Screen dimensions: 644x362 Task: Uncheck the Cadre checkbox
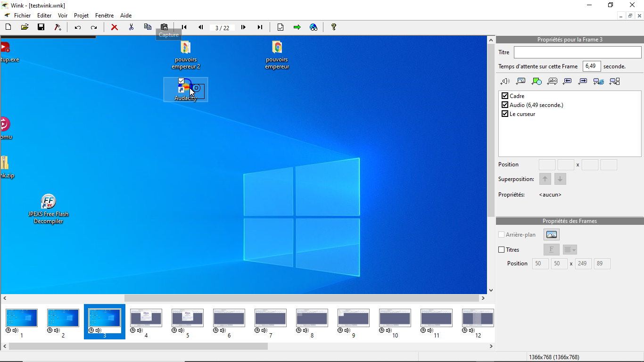point(505,96)
